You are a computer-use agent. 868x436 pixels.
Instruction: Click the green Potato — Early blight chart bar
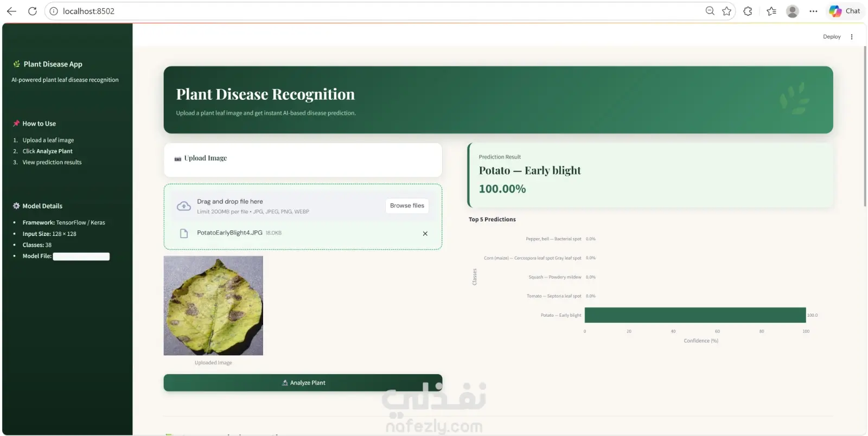pyautogui.click(x=695, y=315)
